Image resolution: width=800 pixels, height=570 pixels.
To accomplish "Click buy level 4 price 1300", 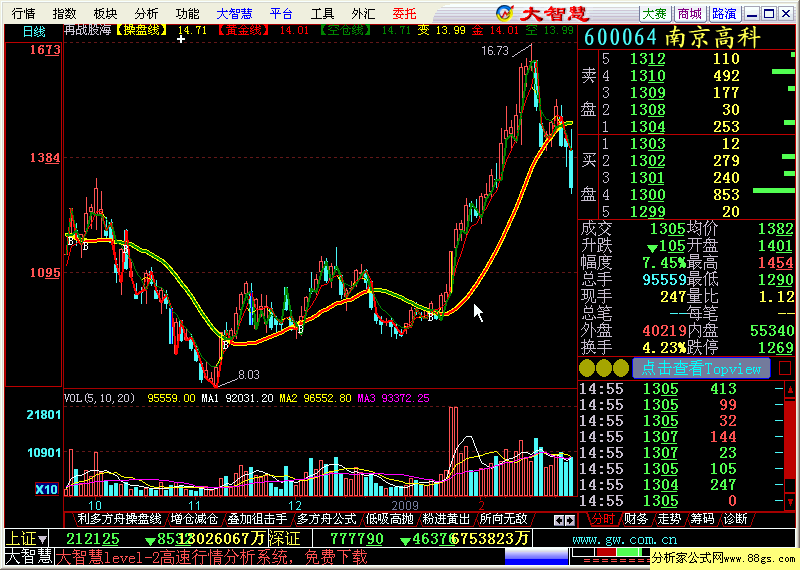I will (x=647, y=194).
